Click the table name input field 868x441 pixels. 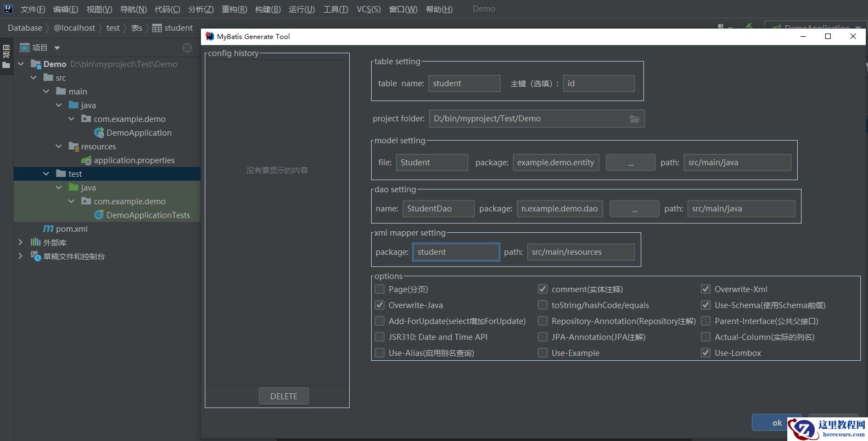pos(464,83)
